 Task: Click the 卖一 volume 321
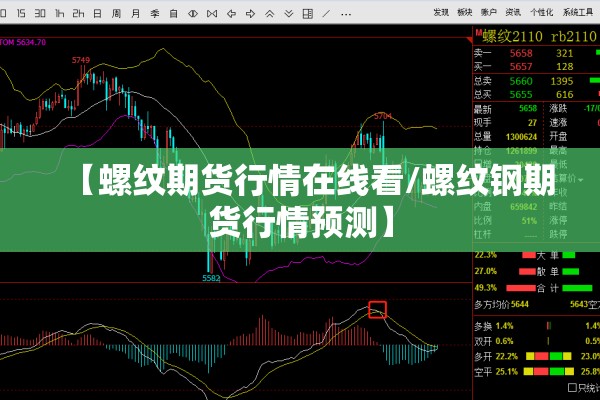pos(564,53)
